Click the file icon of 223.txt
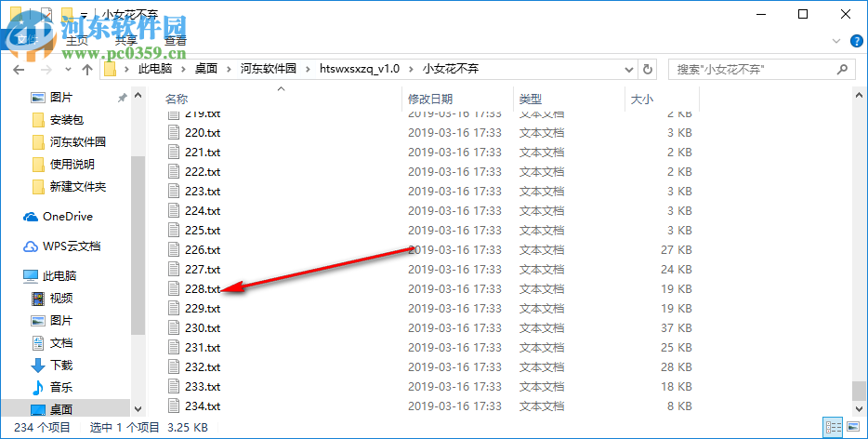Viewport: 868px width, 439px height. (x=174, y=192)
